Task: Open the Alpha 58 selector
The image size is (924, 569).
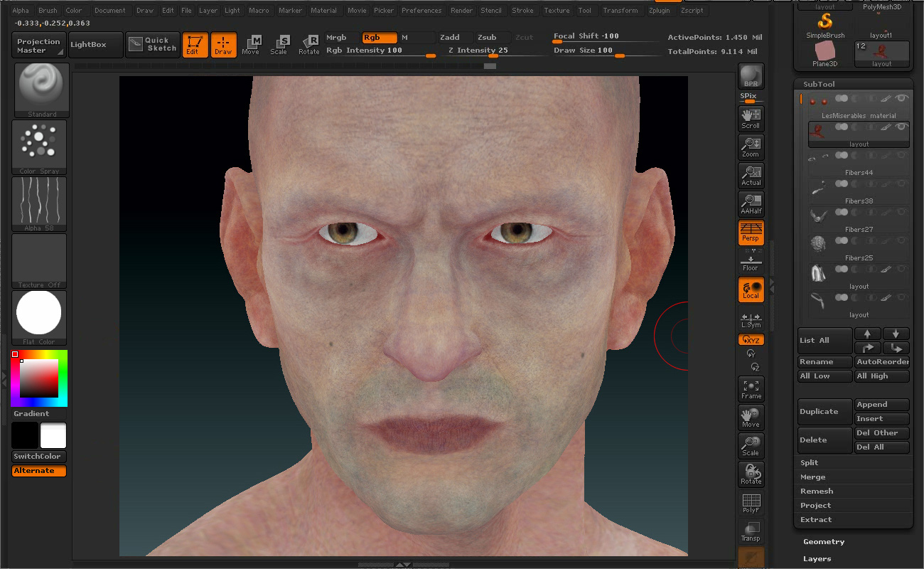Action: tap(39, 204)
